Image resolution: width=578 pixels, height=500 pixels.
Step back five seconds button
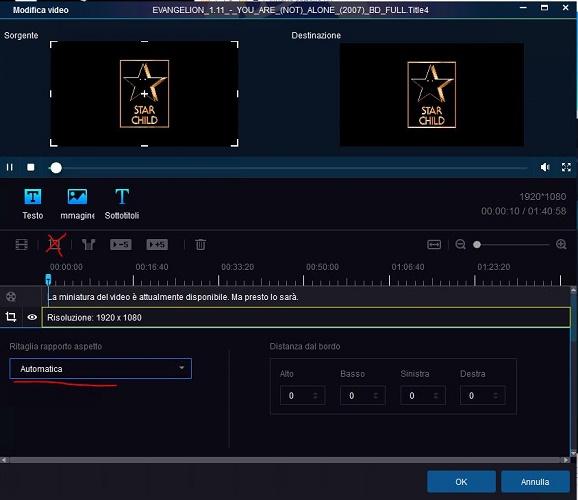(121, 244)
